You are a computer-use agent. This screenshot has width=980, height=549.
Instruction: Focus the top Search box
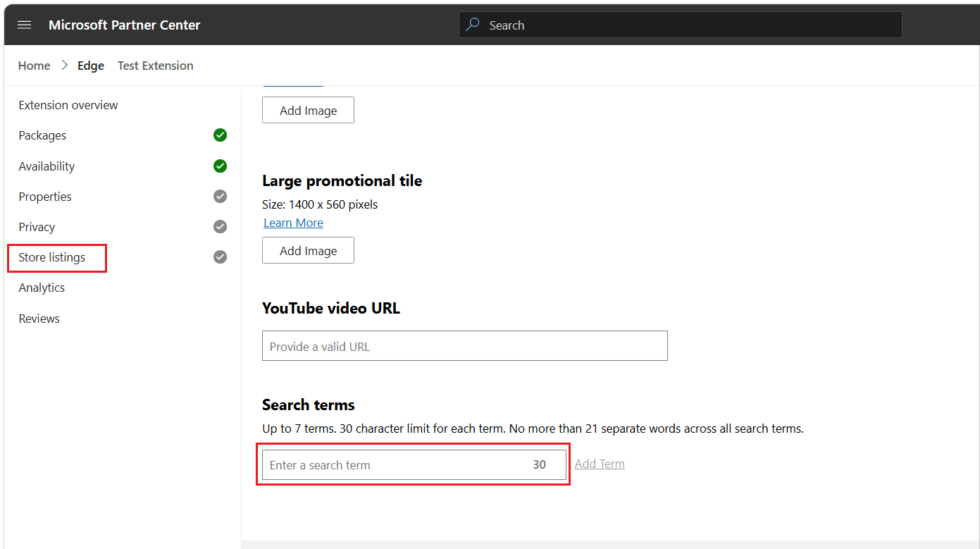(x=681, y=25)
